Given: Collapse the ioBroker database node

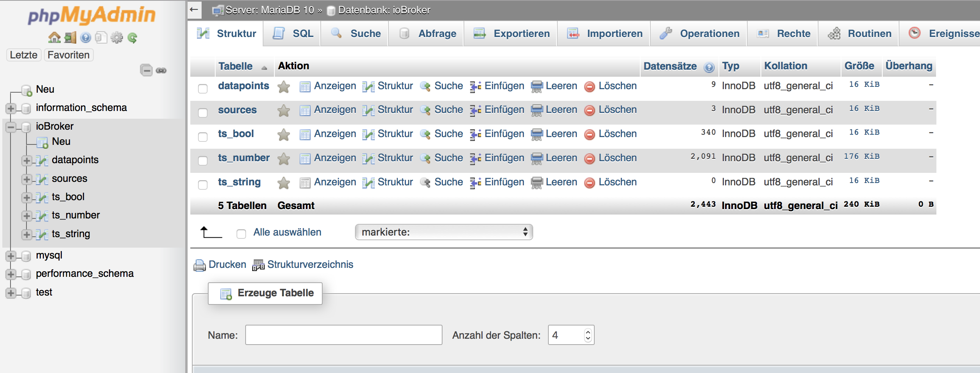Looking at the screenshot, I should 11,127.
